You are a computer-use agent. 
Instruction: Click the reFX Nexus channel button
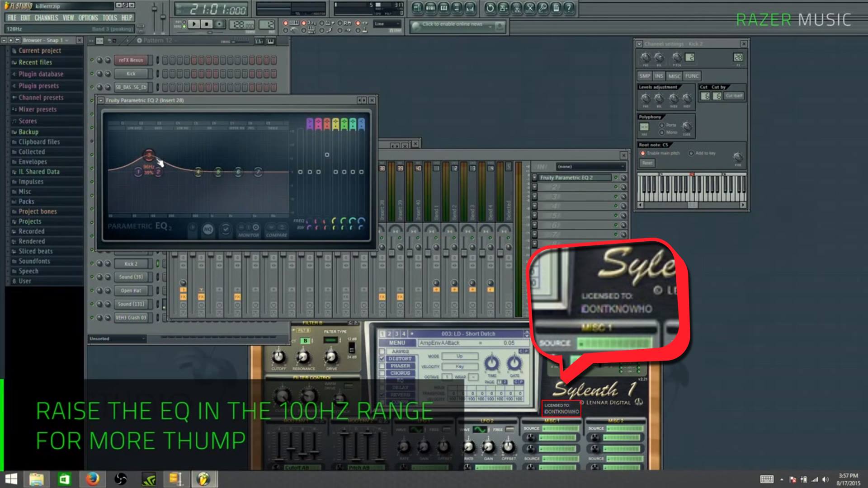[131, 60]
